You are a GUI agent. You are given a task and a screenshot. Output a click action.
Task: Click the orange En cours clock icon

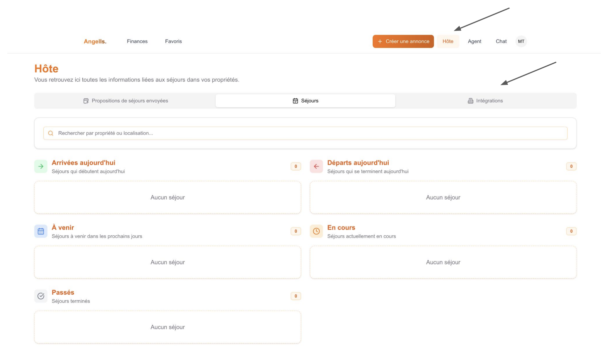pos(316,231)
